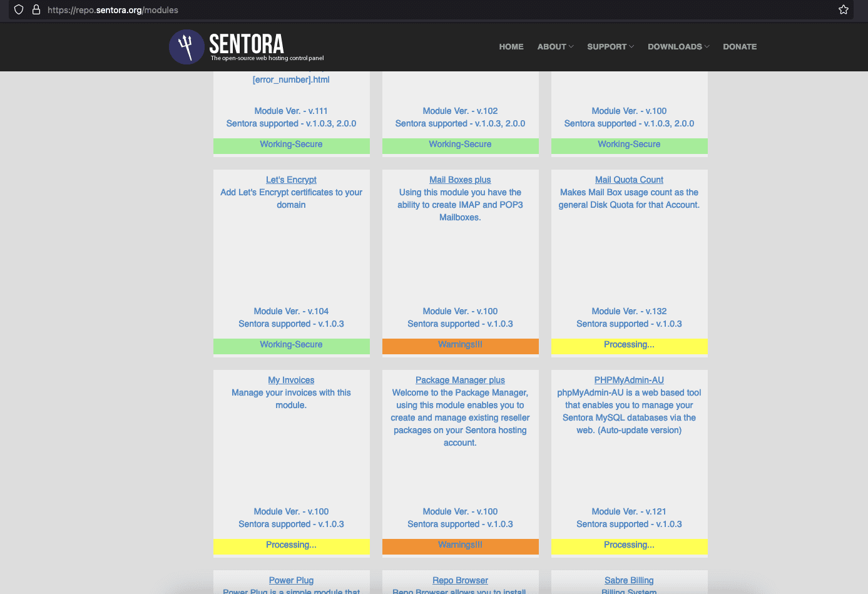
Task: Click the Mail Quota Count link
Action: (629, 180)
